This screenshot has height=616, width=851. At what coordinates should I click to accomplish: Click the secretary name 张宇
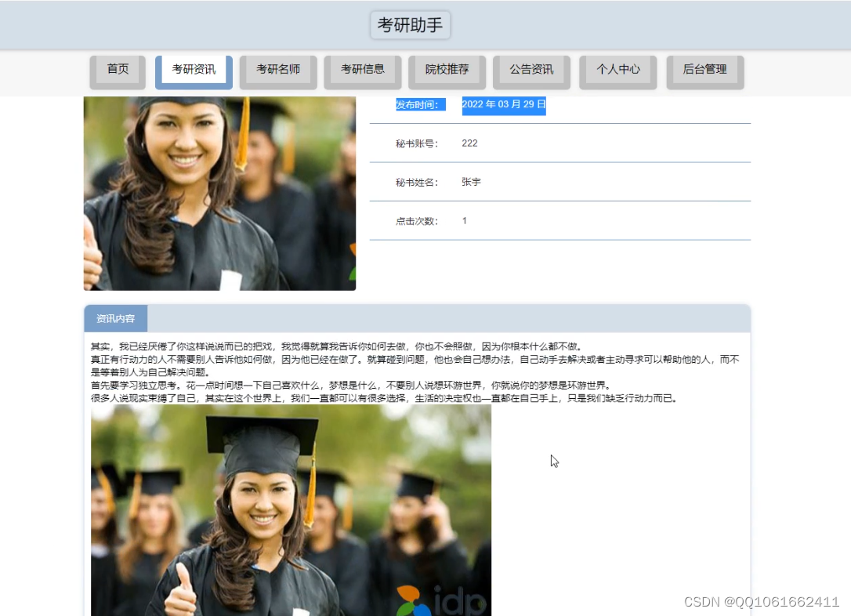pyautogui.click(x=471, y=182)
